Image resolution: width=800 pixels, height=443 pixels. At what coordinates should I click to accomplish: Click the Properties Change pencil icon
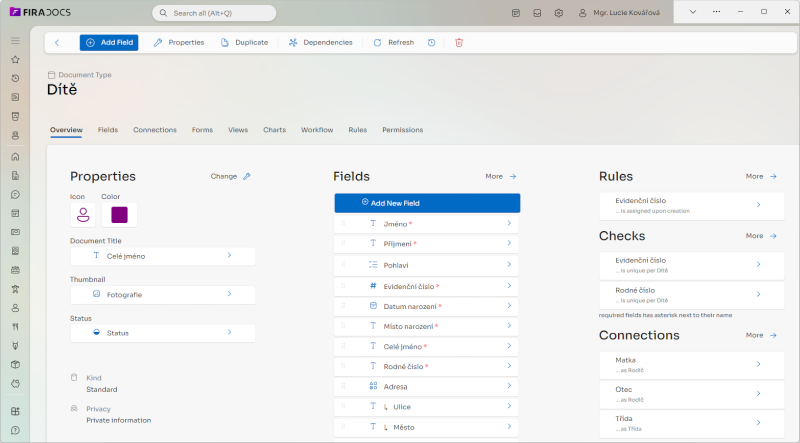[x=247, y=176]
